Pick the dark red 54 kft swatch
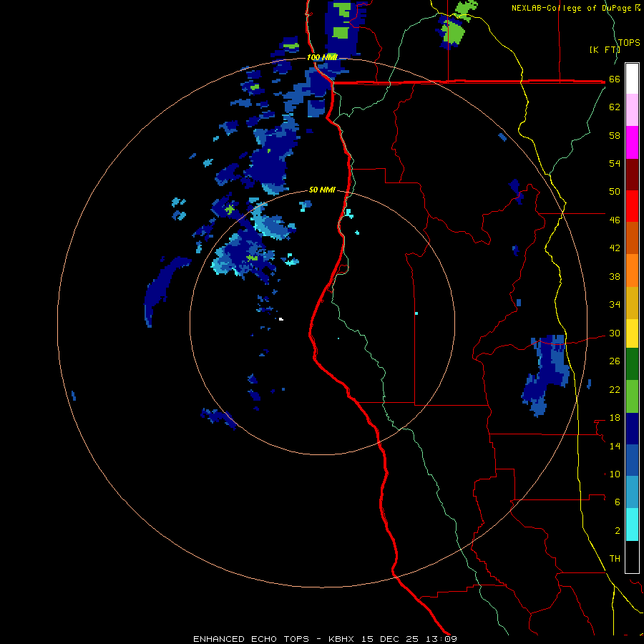The height and width of the screenshot is (644, 644). pyautogui.click(x=632, y=175)
